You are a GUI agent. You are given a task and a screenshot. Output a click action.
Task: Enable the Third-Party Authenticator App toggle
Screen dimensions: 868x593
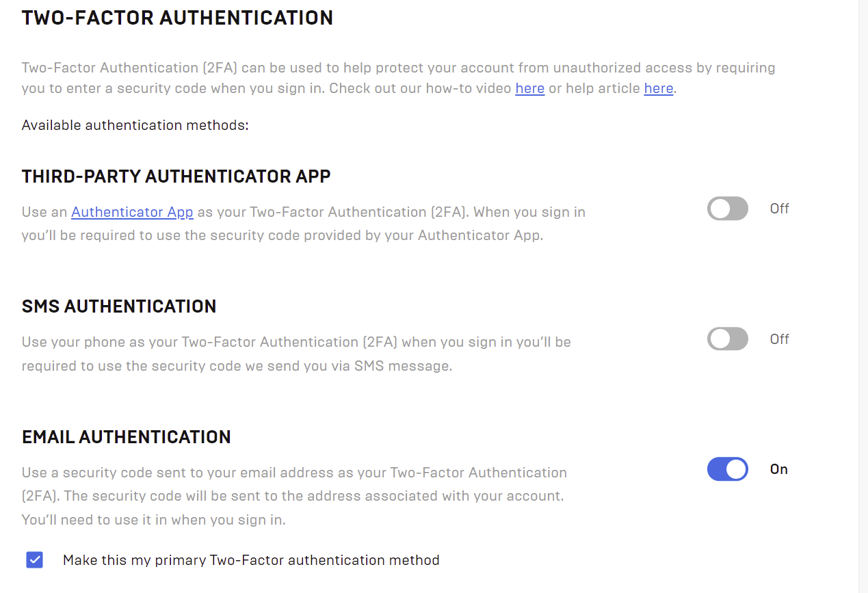tap(727, 209)
